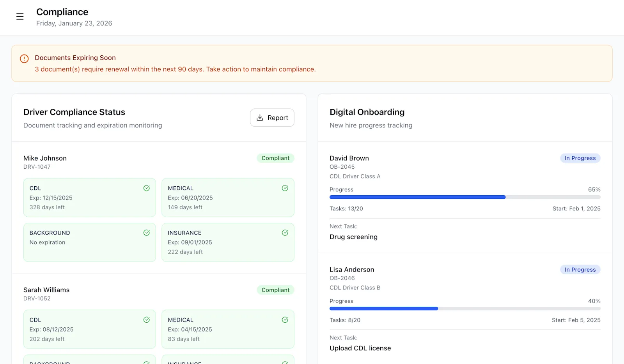Image resolution: width=624 pixels, height=364 pixels.
Task: Click Sarah Williams' Compliant status badge
Action: [x=275, y=290]
